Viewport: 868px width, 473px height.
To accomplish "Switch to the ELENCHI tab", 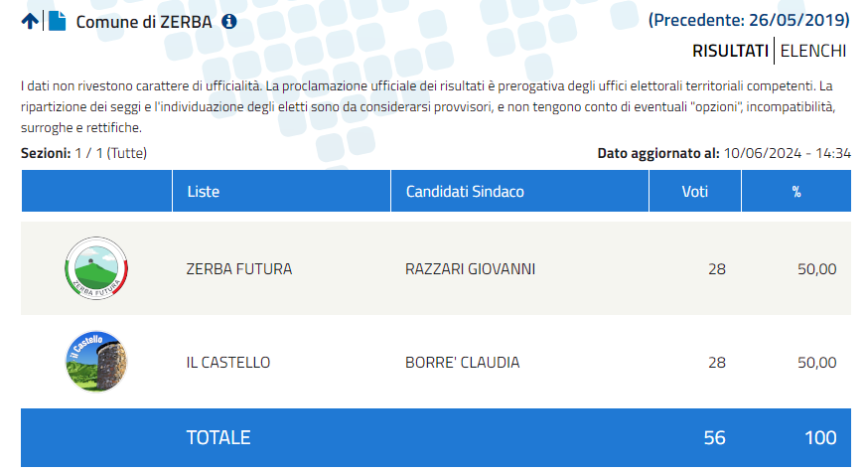I will [813, 51].
